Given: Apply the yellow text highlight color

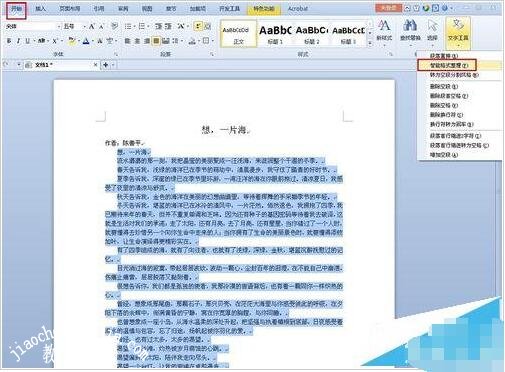Looking at the screenshot, I should click(x=72, y=41).
